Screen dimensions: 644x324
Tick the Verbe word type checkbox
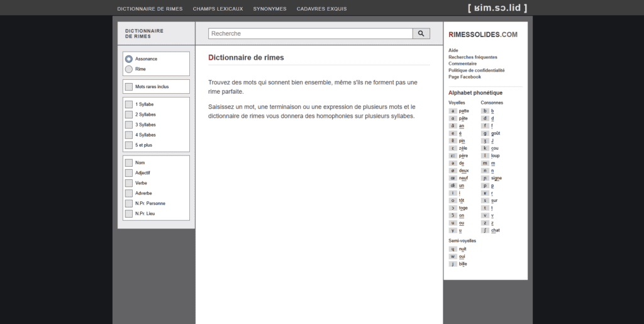point(129,183)
